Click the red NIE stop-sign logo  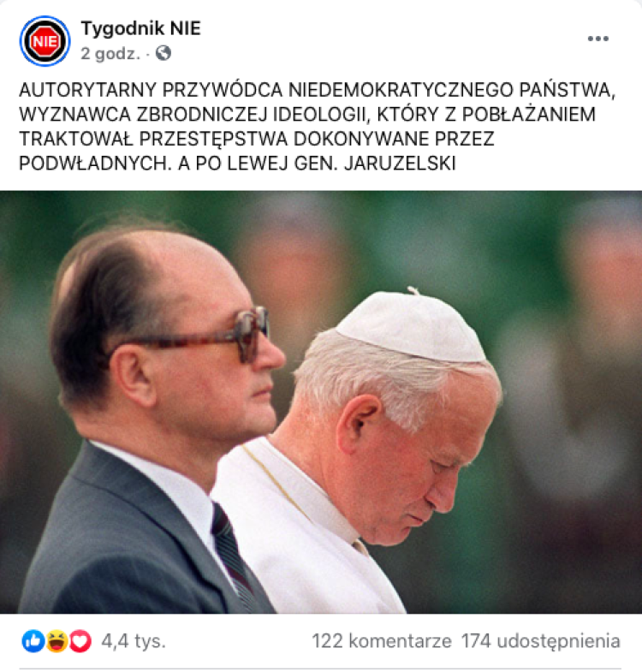pyautogui.click(x=45, y=41)
